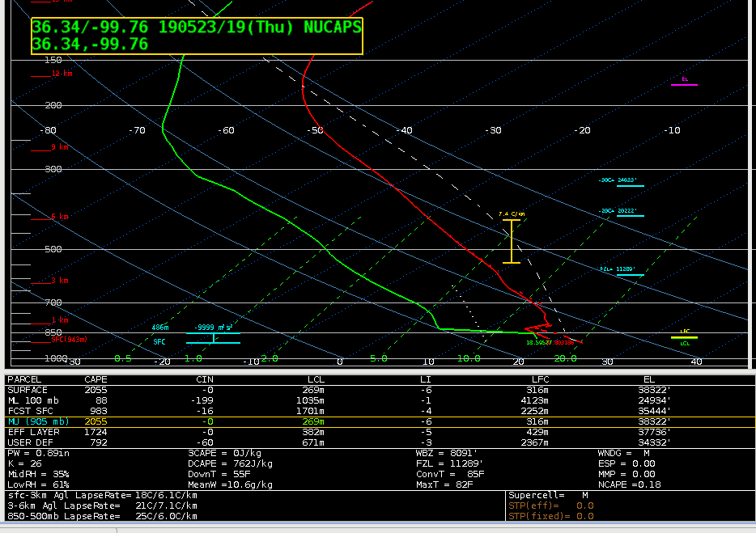Select the ML 100 mb parcel row
Viewport: 756px width, 533px height.
click(30, 400)
